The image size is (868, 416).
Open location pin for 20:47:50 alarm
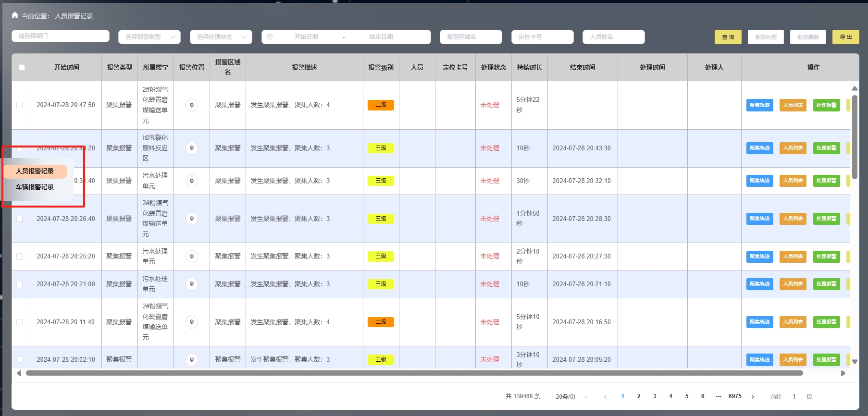pos(192,105)
